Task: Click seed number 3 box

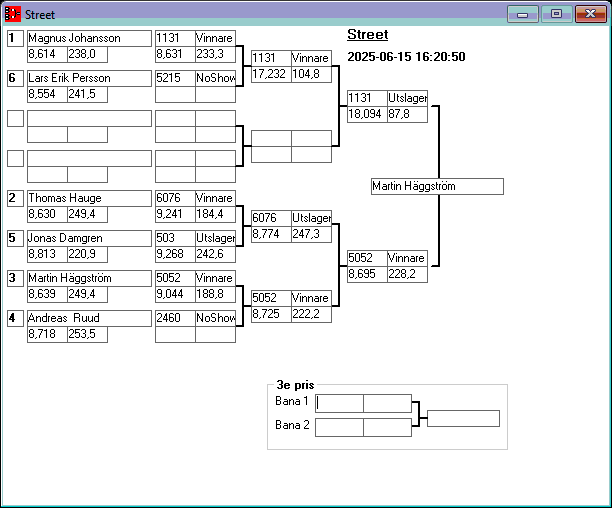Action: coord(15,278)
